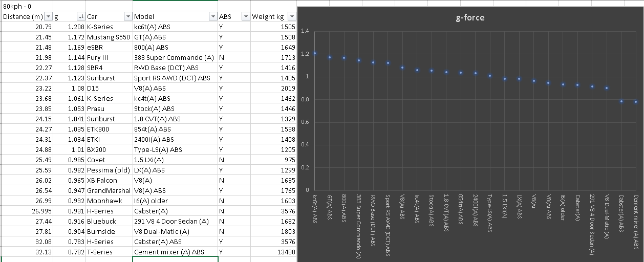Select the "Distance (m)" header cell
Image resolution: width=644 pixels, height=262 pixels.
(27, 17)
